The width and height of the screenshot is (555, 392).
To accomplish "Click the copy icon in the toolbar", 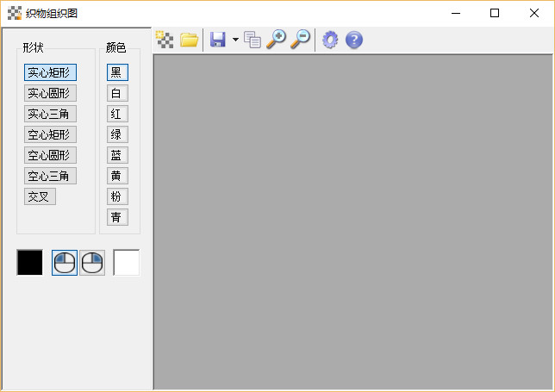I will click(253, 40).
